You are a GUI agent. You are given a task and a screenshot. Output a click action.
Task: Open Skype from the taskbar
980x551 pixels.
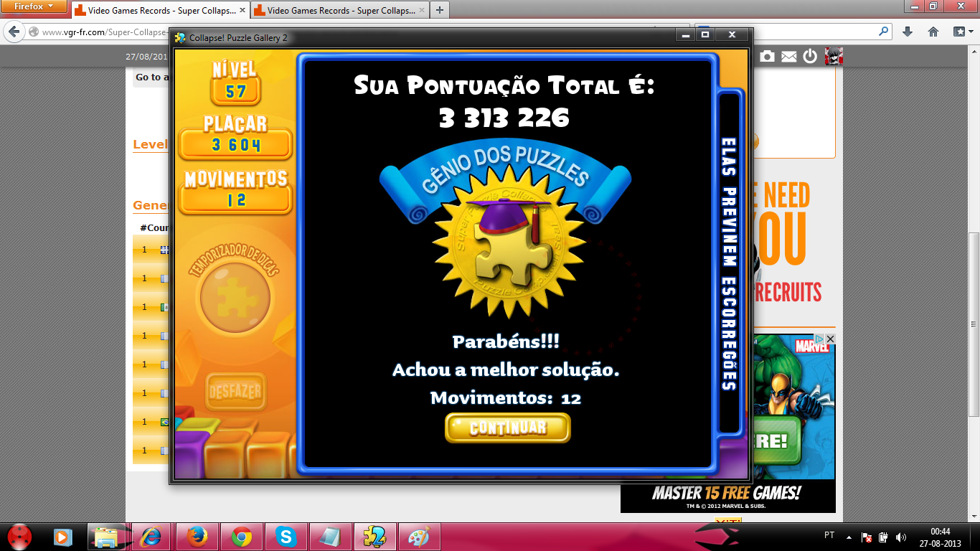(x=286, y=537)
